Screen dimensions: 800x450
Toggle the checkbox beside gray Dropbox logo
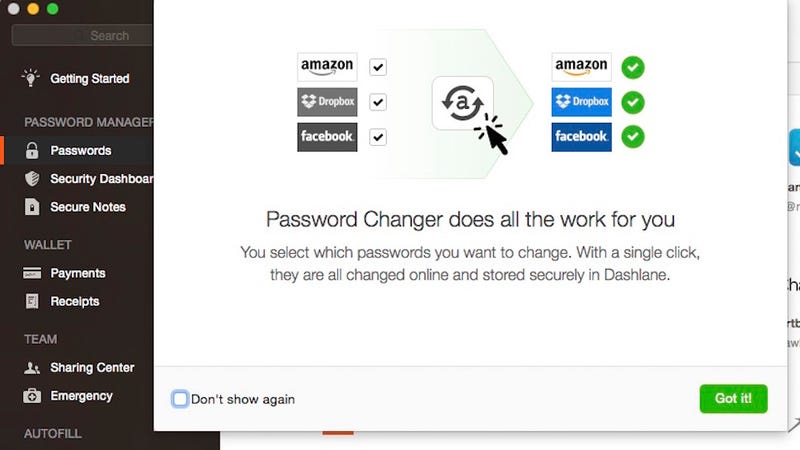click(378, 102)
